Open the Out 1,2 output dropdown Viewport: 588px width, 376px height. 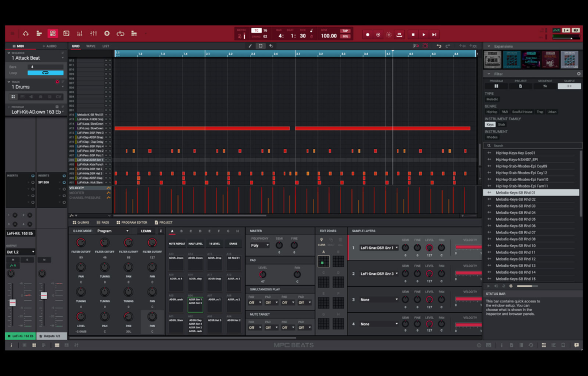[20, 252]
